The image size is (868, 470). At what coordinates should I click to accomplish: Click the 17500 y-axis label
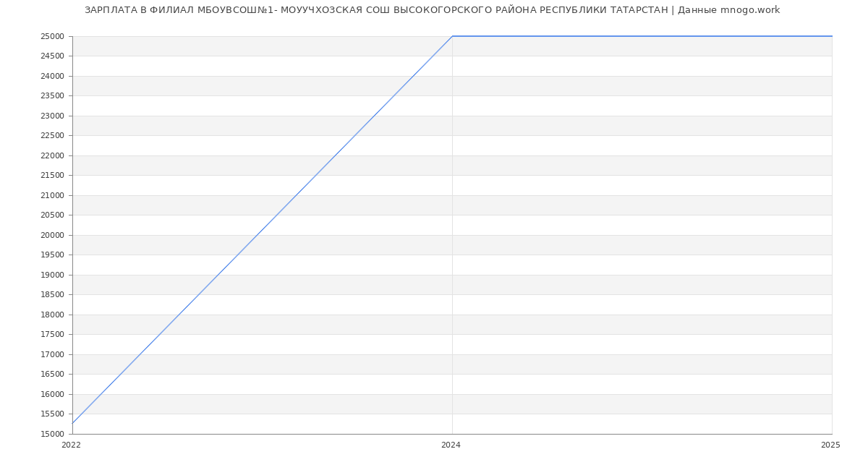coord(52,334)
